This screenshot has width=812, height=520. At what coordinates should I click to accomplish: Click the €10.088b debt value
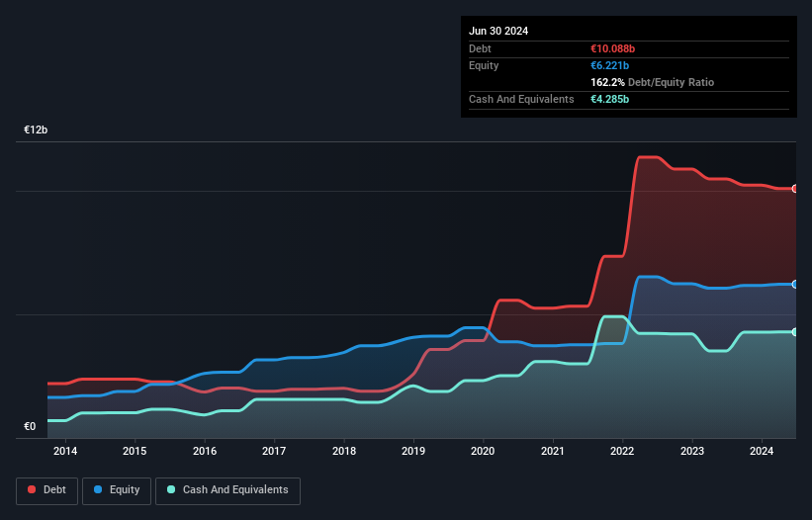(x=612, y=48)
